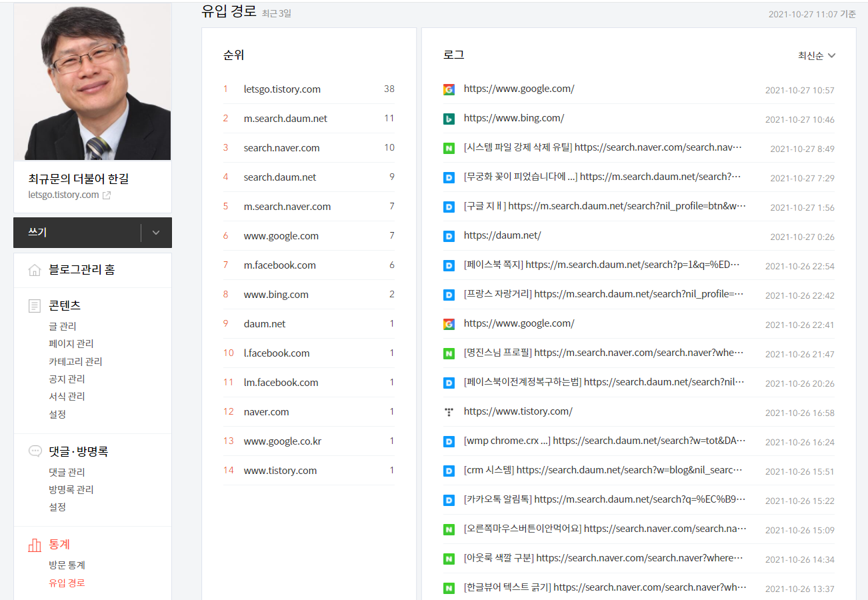Select rank 5 m.search.naver.com row
The image size is (868, 600).
[309, 207]
